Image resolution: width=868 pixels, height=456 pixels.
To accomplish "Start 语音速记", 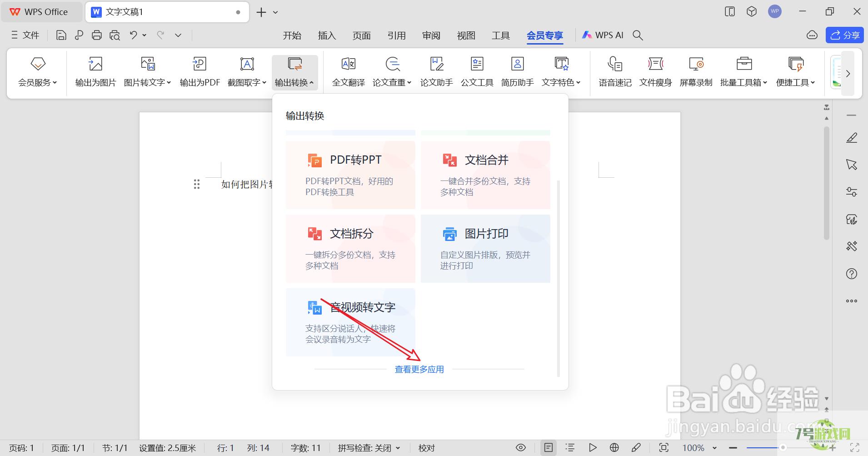I will point(615,72).
